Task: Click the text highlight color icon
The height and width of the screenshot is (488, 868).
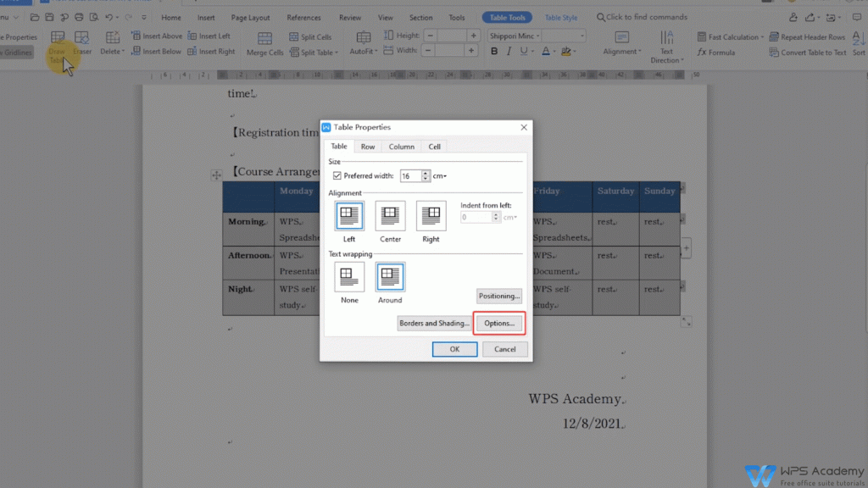Action: click(x=565, y=52)
